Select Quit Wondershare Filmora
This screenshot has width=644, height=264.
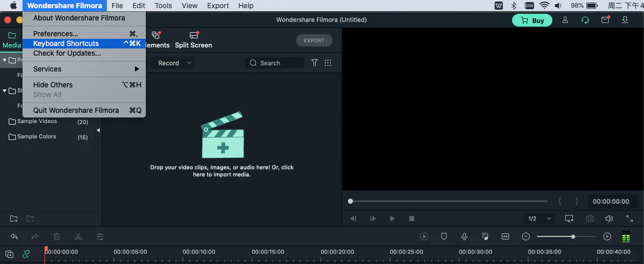coord(84,110)
